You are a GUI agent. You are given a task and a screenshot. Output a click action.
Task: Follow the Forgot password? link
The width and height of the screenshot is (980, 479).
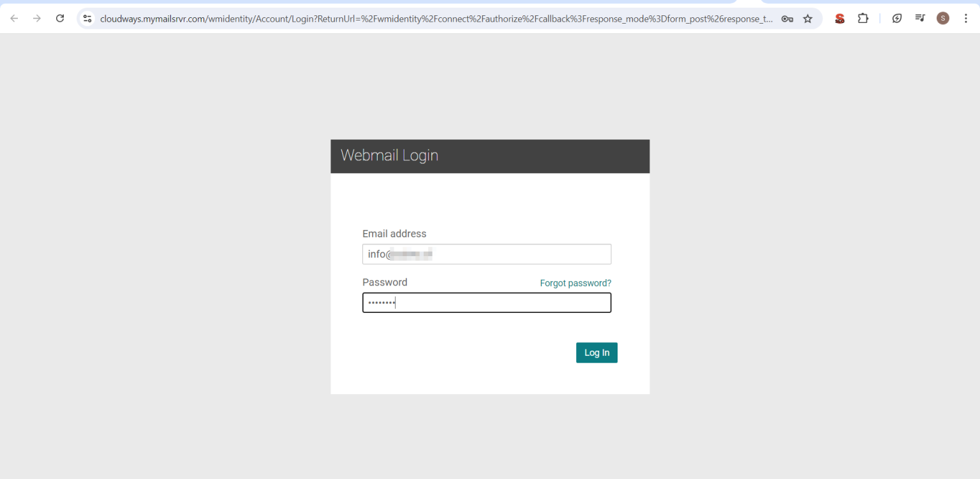(575, 283)
